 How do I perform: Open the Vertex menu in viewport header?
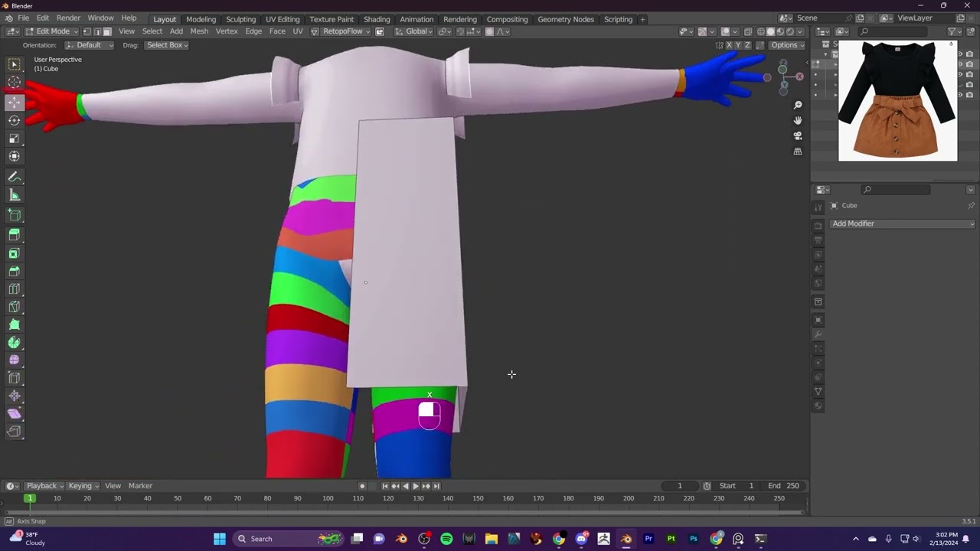tap(227, 31)
